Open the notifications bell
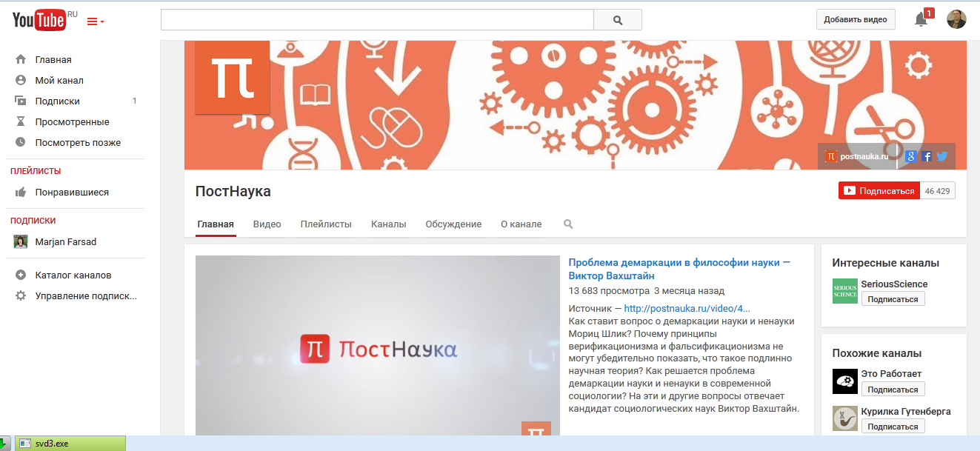 (x=921, y=19)
